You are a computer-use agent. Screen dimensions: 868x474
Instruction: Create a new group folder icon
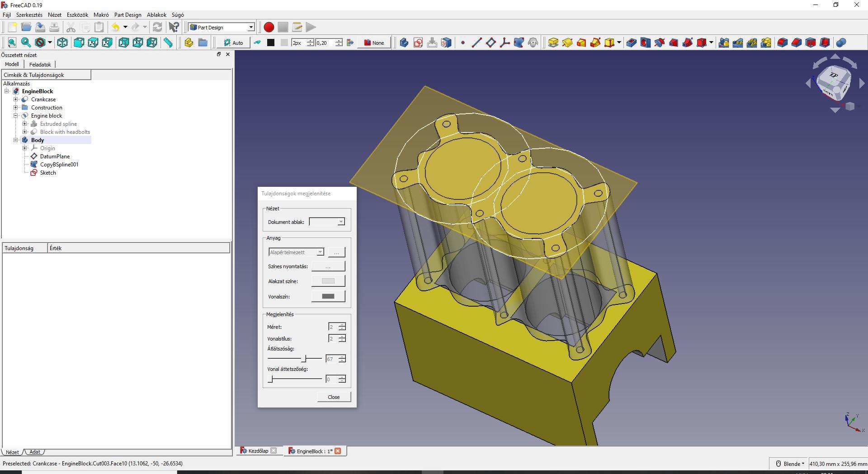203,43
